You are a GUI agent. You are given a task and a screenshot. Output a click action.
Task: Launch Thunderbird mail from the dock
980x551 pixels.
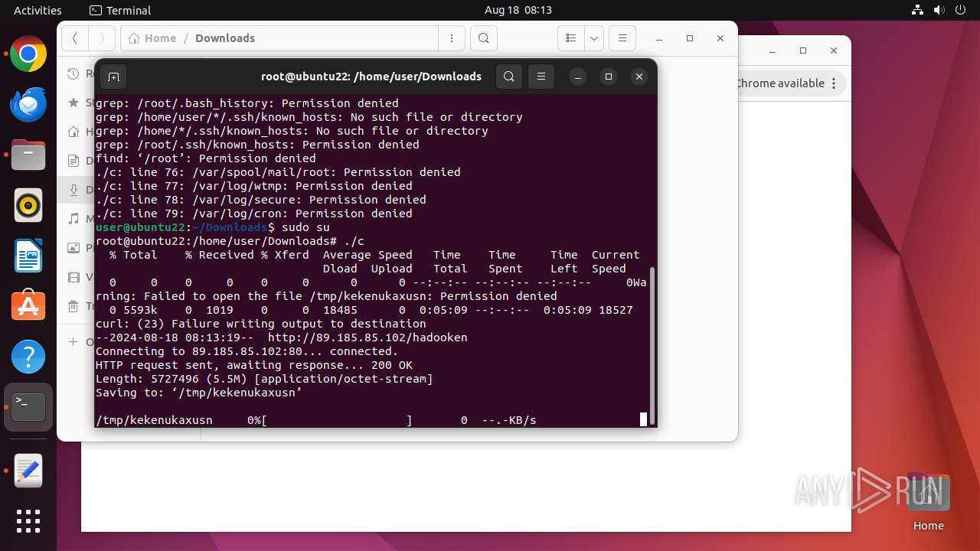pyautogui.click(x=28, y=105)
